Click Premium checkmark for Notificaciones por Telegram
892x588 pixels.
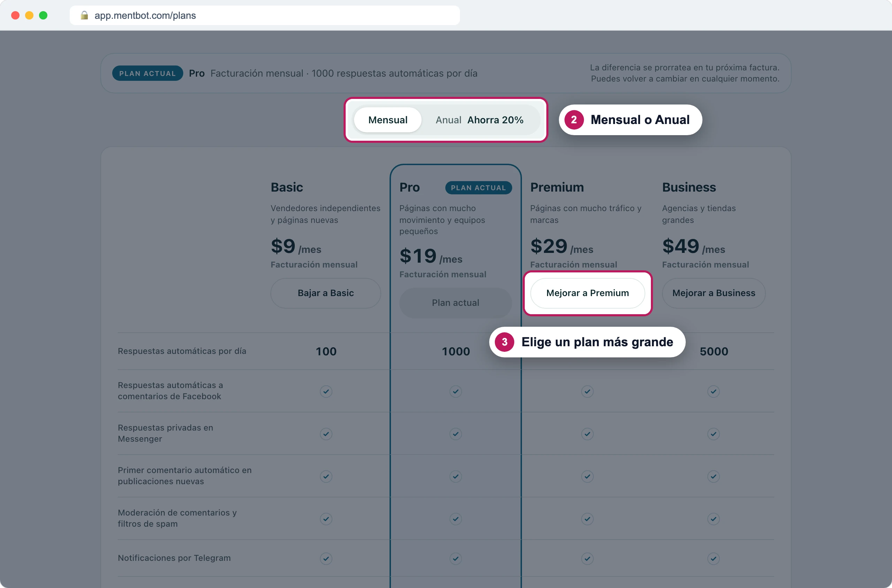[587, 559]
